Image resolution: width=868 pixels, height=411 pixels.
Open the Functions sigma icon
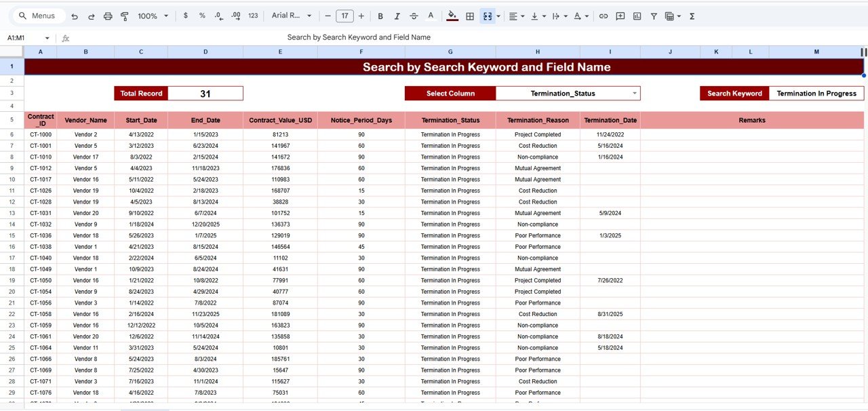[692, 16]
